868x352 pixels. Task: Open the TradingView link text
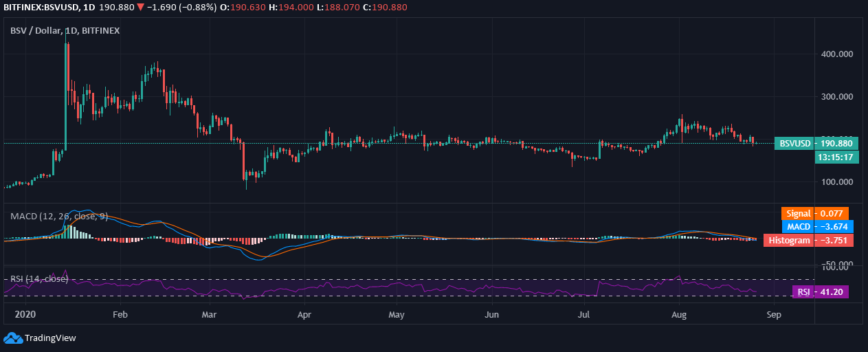[x=50, y=338]
